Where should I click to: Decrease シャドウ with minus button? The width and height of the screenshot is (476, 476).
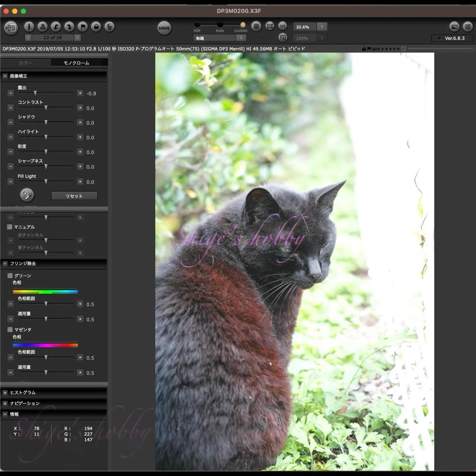point(10,122)
